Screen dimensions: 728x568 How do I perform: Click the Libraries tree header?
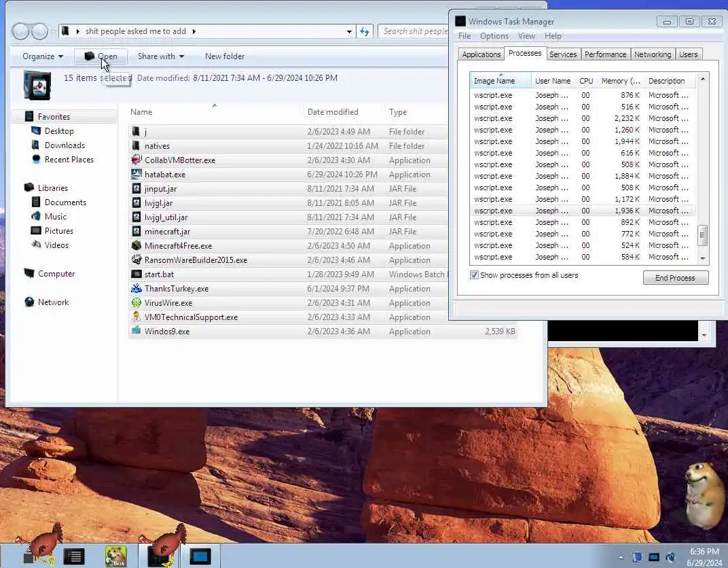pyautogui.click(x=53, y=188)
